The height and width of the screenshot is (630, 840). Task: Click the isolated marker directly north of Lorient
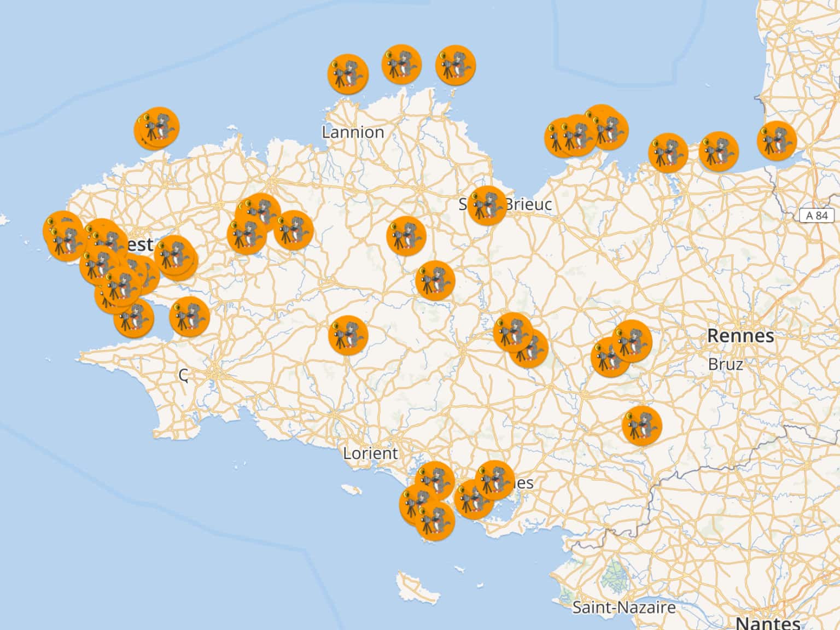(348, 335)
